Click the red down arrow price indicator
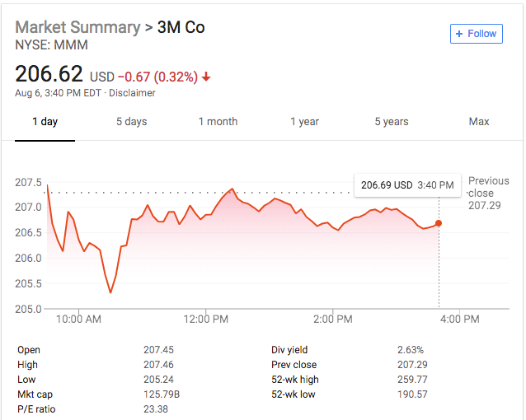The height and width of the screenshot is (420, 526). (206, 77)
